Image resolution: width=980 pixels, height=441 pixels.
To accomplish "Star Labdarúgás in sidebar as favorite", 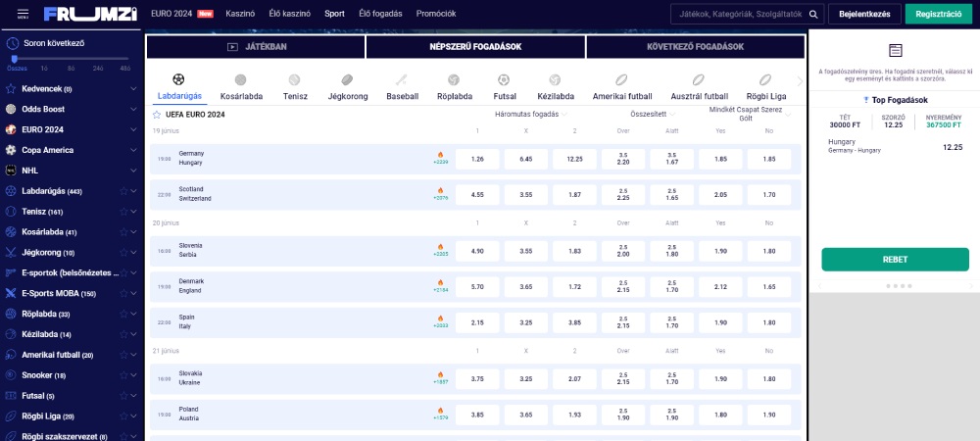I will point(122,191).
